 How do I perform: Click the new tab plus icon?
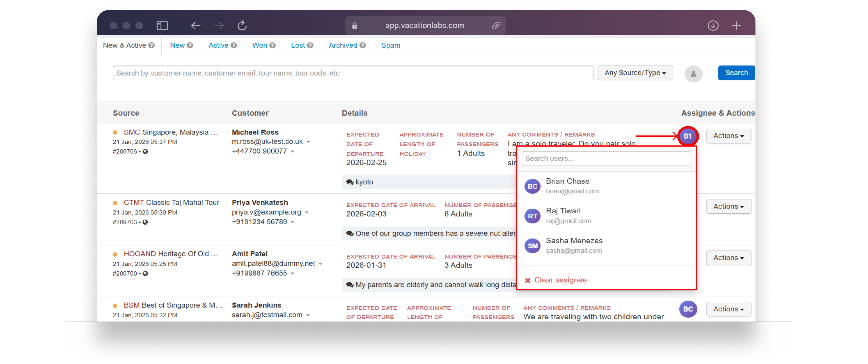click(x=736, y=26)
